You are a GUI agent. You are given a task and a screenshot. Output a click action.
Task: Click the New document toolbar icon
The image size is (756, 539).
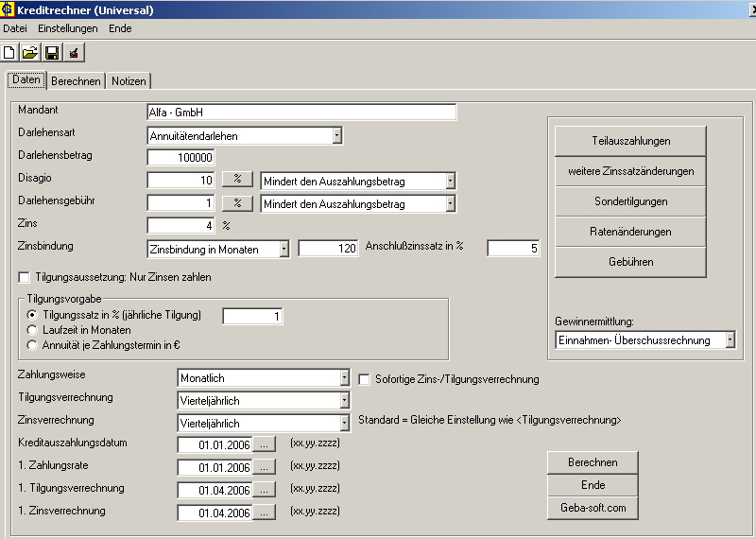[x=10, y=53]
